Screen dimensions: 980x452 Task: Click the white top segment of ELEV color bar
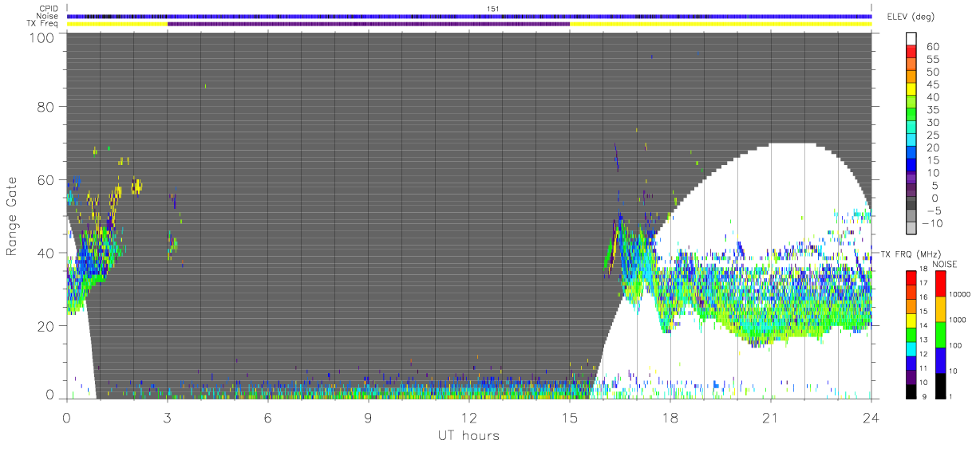coord(912,38)
